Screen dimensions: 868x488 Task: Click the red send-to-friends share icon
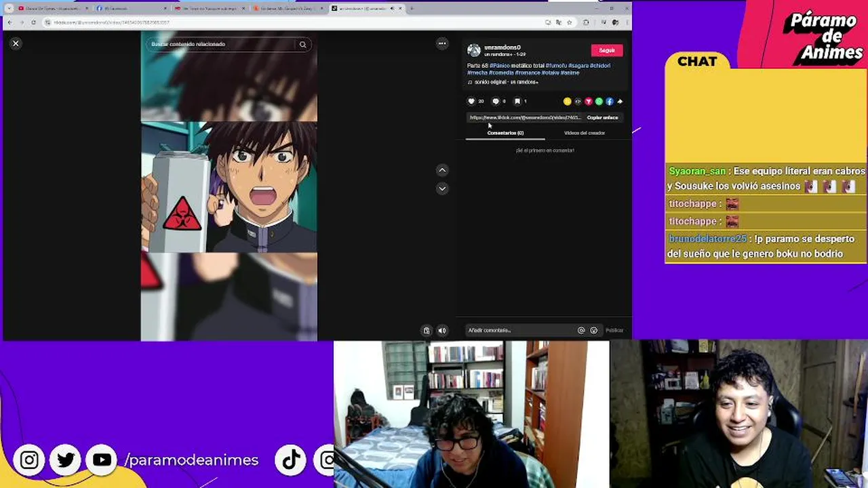(x=589, y=102)
